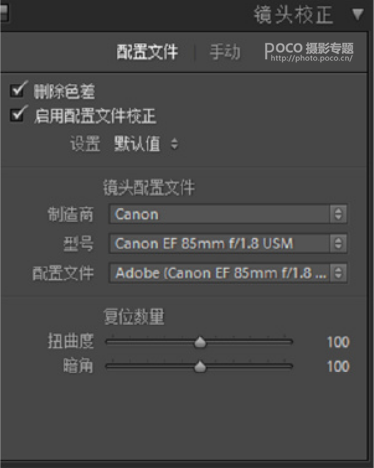Uncheck the 删除色差 checkbox

(17, 90)
